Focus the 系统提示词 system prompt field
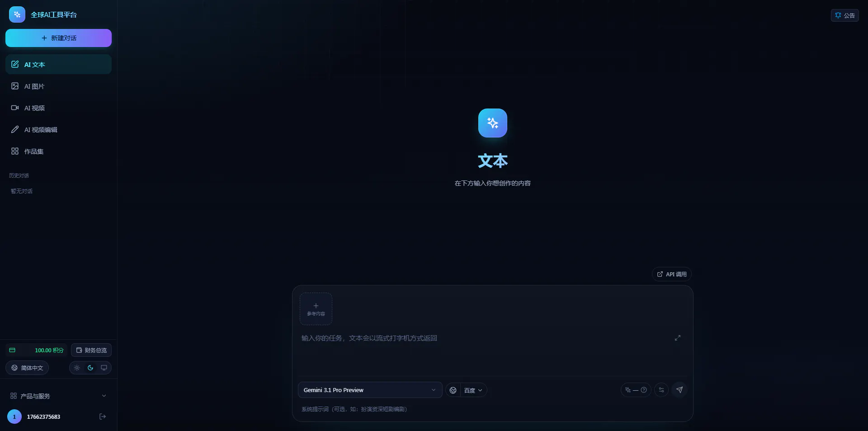The height and width of the screenshot is (431, 868). point(493,409)
